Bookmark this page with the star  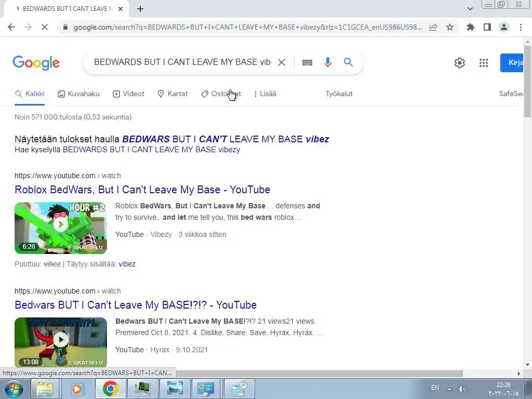point(450,27)
